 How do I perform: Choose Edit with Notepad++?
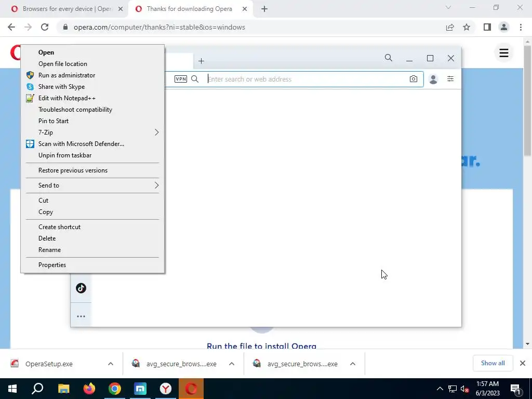(x=92, y=98)
